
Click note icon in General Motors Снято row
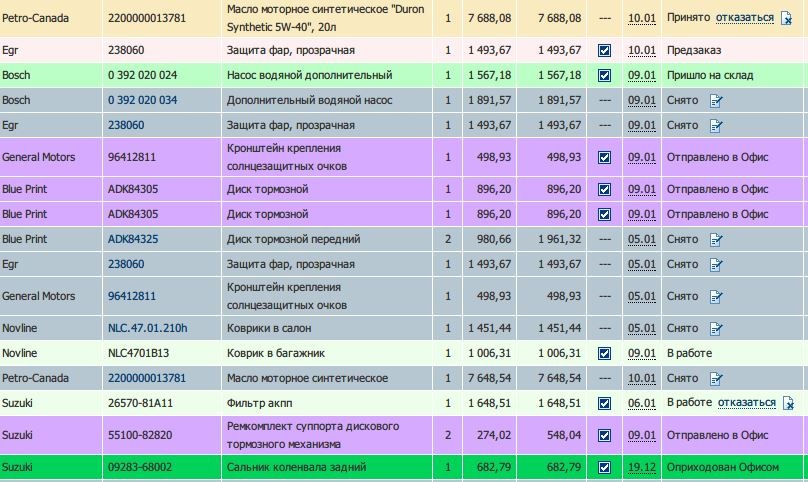tap(716, 296)
